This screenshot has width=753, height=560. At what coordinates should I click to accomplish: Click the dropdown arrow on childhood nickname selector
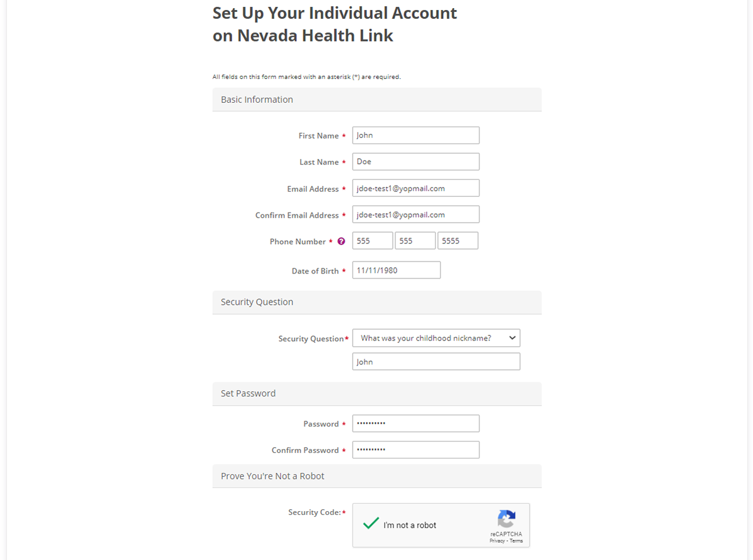[512, 338]
